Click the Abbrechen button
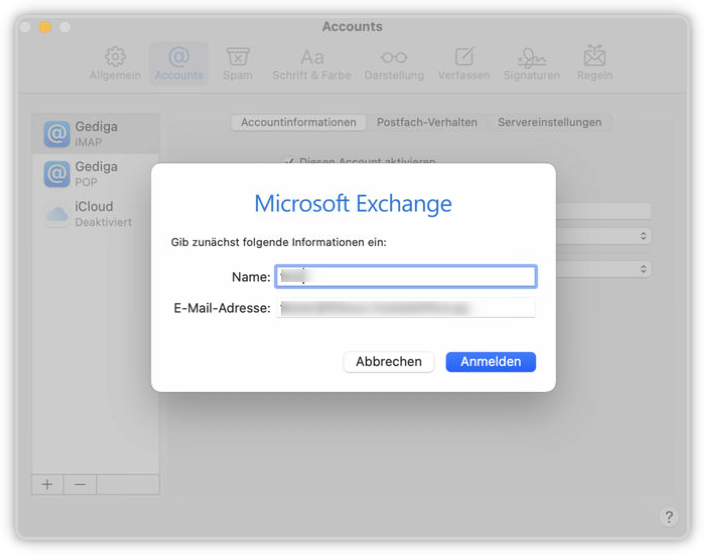This screenshot has width=705, height=555. pyautogui.click(x=388, y=362)
